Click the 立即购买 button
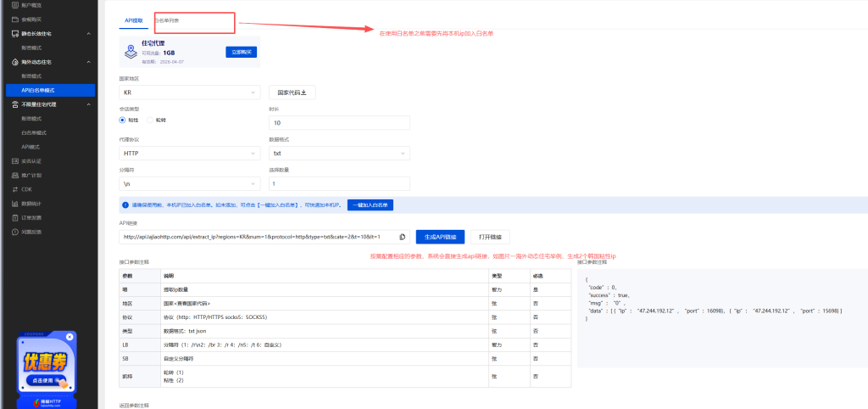The height and width of the screenshot is (409, 868). 242,52
